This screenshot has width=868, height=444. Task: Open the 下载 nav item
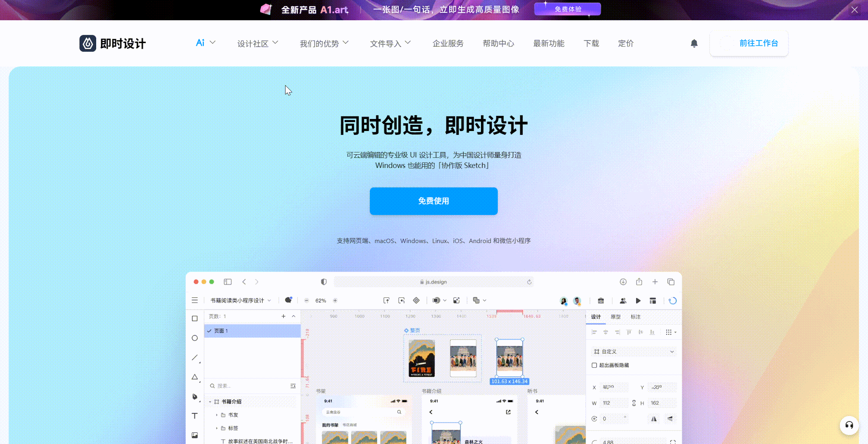click(x=591, y=44)
